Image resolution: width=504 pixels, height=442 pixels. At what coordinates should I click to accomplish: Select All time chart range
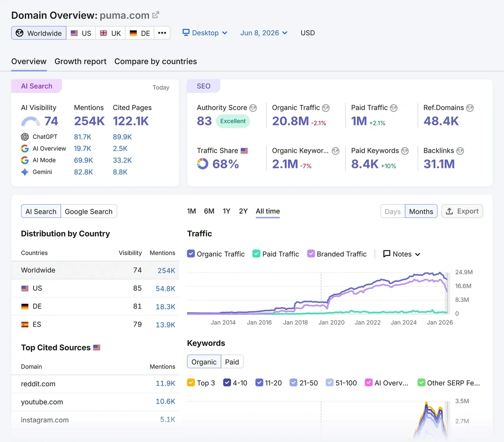(268, 211)
